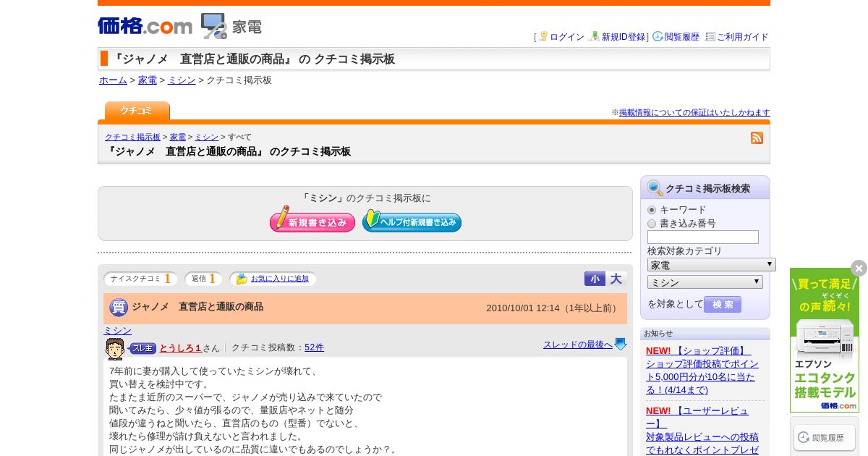Open the ミシン subcategory dropdown
The height and width of the screenshot is (456, 868).
pos(705,282)
